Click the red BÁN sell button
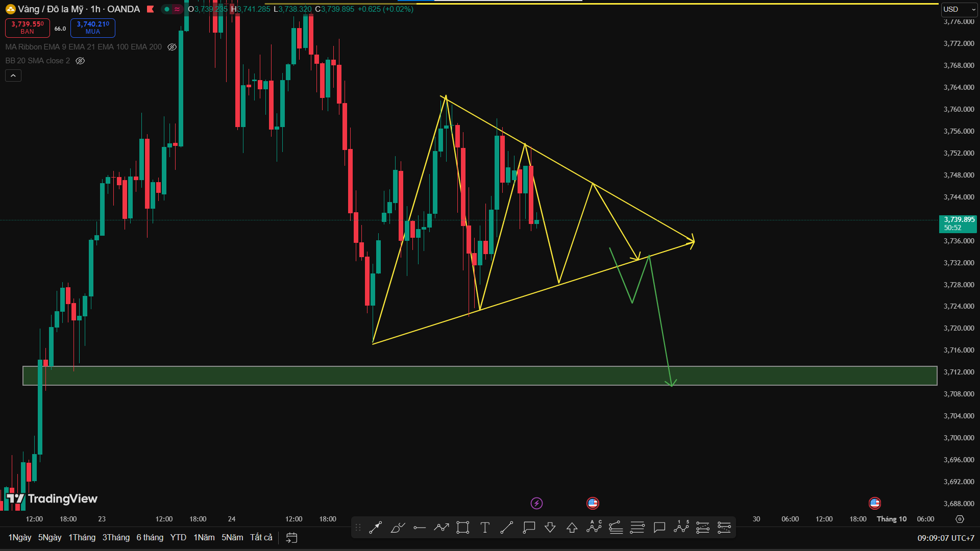This screenshot has width=980, height=551. click(28, 28)
